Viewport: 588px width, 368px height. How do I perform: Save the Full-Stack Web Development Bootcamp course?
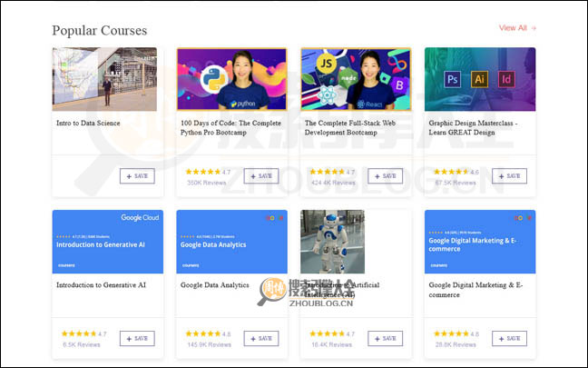tap(386, 176)
